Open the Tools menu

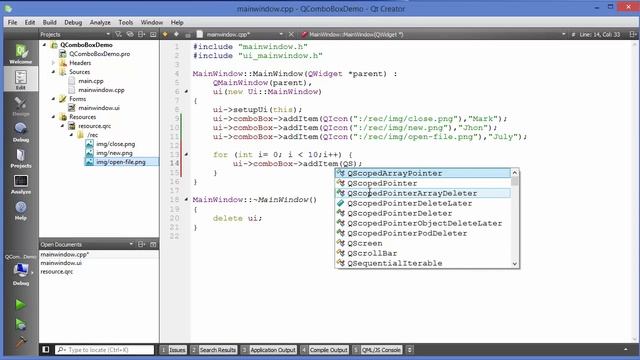point(126,22)
